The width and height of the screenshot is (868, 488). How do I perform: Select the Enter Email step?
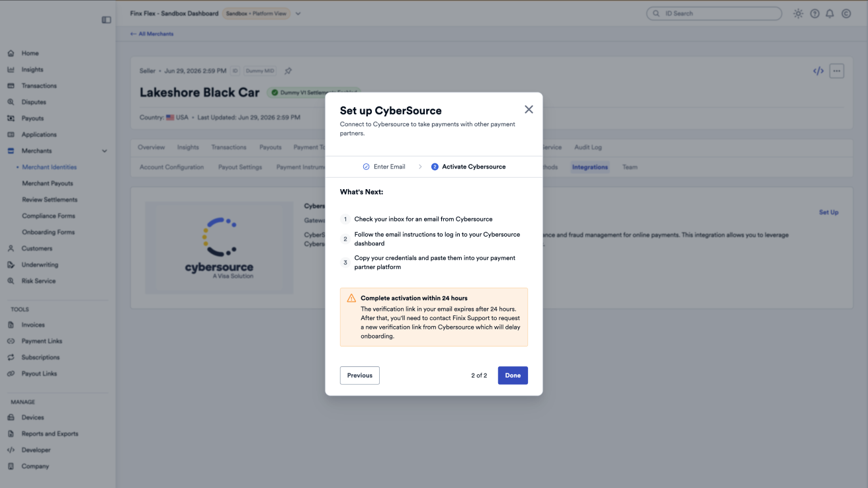[384, 167]
